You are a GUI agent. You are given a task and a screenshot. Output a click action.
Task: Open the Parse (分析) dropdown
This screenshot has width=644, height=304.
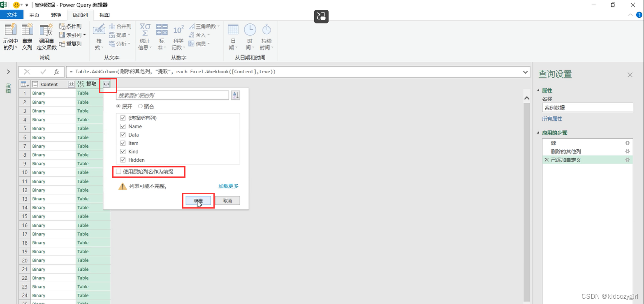click(x=129, y=44)
